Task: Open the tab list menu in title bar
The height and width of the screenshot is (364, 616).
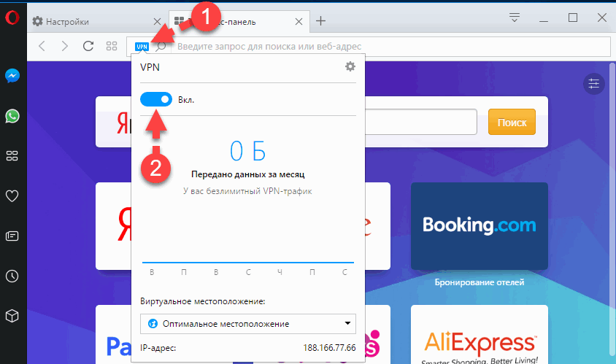Action: [515, 18]
